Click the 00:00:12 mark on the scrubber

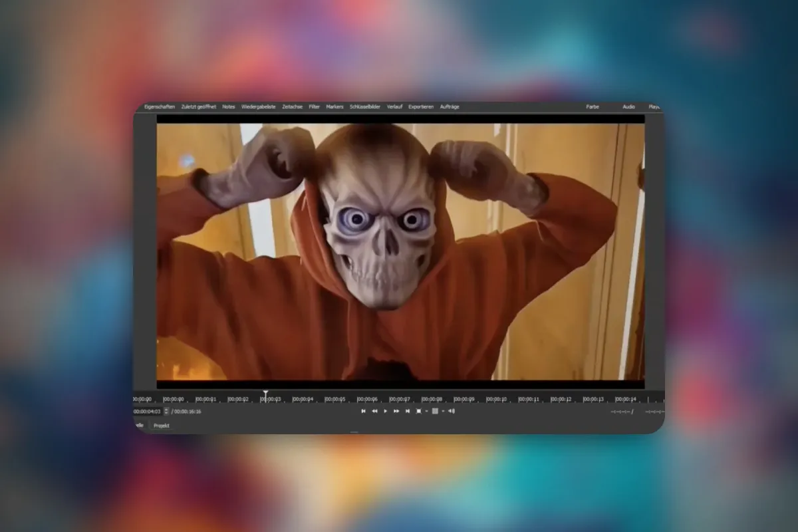click(x=562, y=400)
